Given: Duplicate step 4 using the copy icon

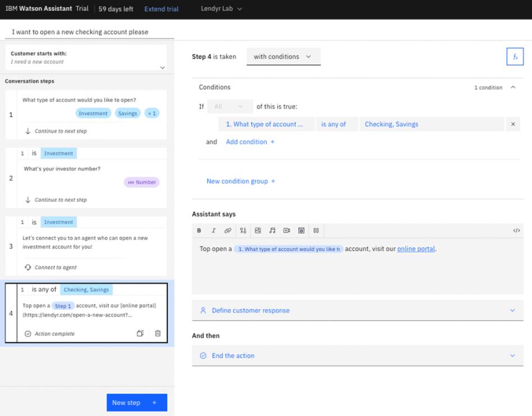Looking at the screenshot, I should tap(140, 333).
